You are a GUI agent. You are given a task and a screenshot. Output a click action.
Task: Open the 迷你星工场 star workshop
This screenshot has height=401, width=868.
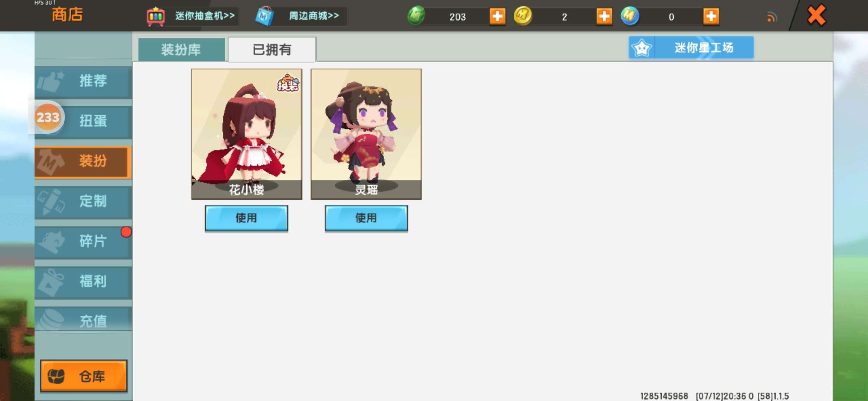pyautogui.click(x=691, y=48)
